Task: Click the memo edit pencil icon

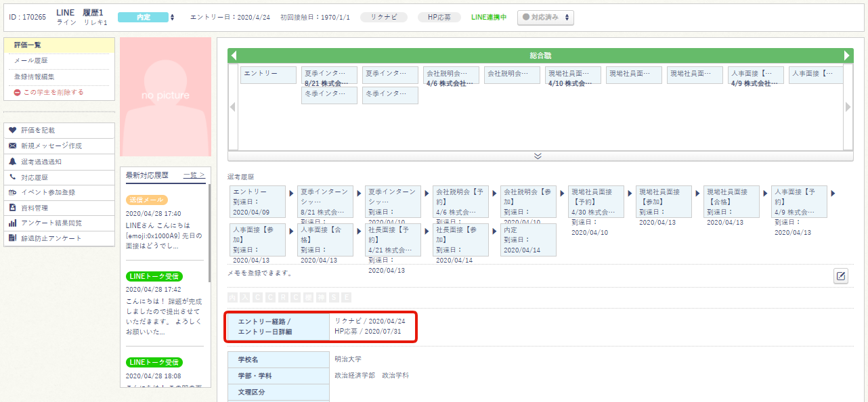Action: [840, 276]
